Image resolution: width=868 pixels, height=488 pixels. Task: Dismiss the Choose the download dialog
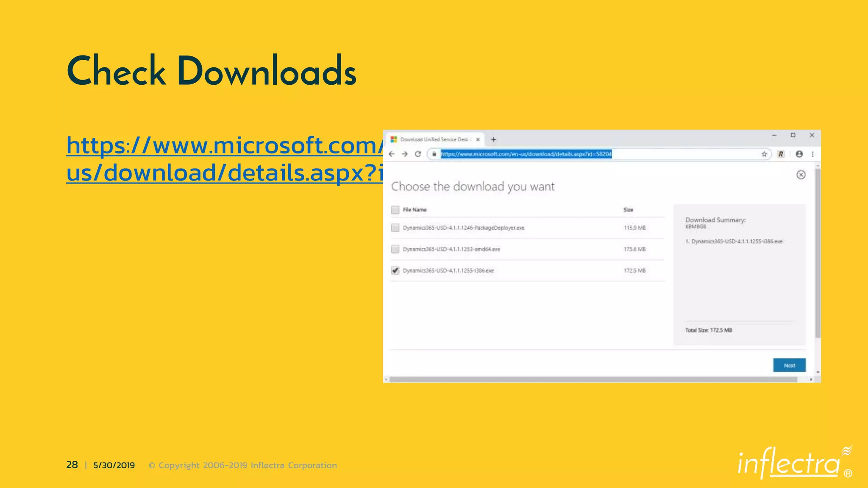point(801,175)
